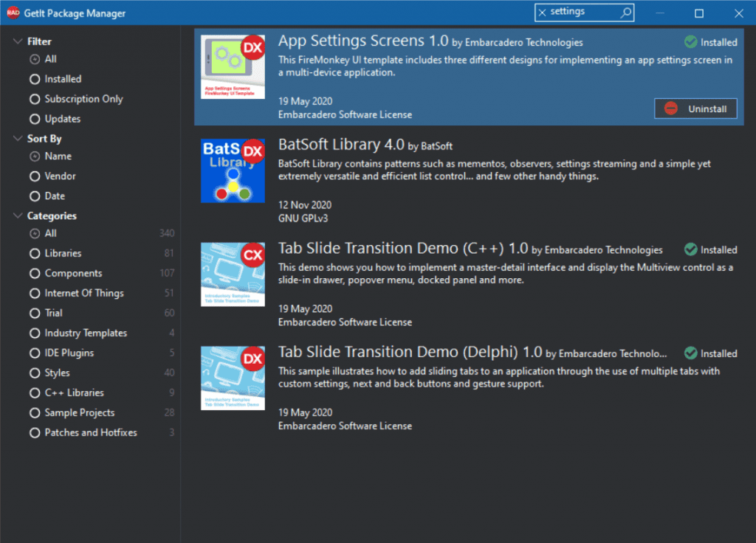Choose the Patches and Hotfixes category

35,432
